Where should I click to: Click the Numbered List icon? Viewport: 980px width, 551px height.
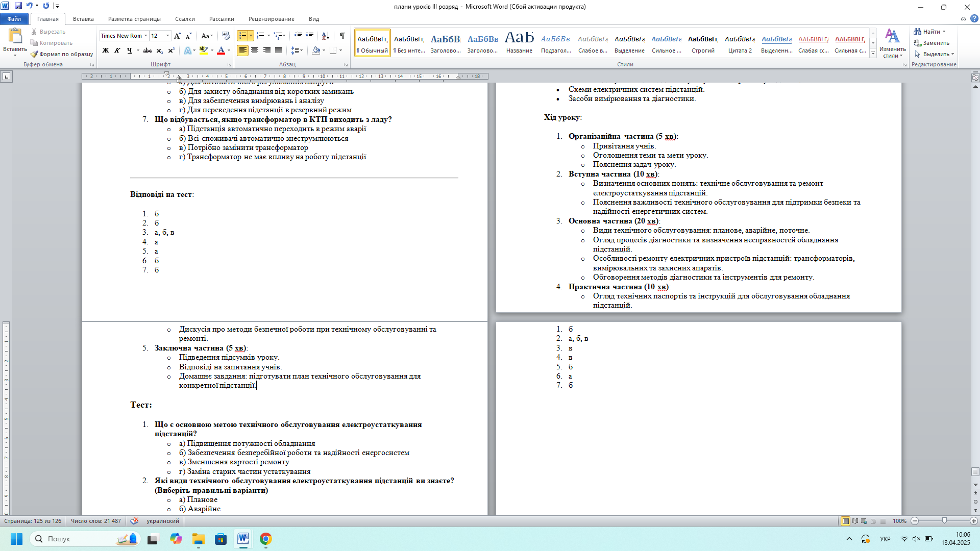(x=260, y=36)
